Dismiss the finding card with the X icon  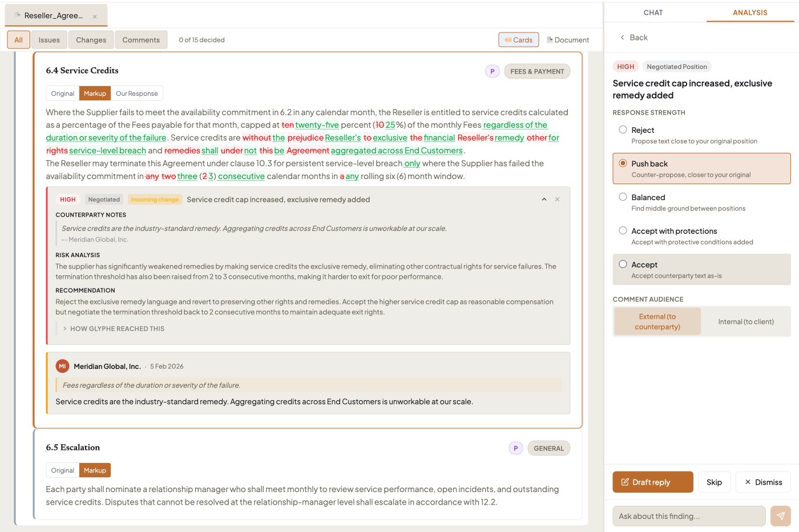click(x=557, y=200)
